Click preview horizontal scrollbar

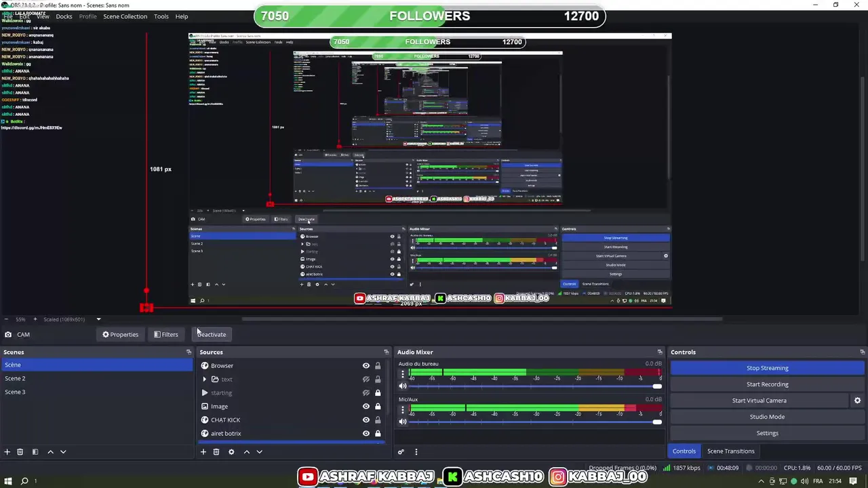pos(481,319)
